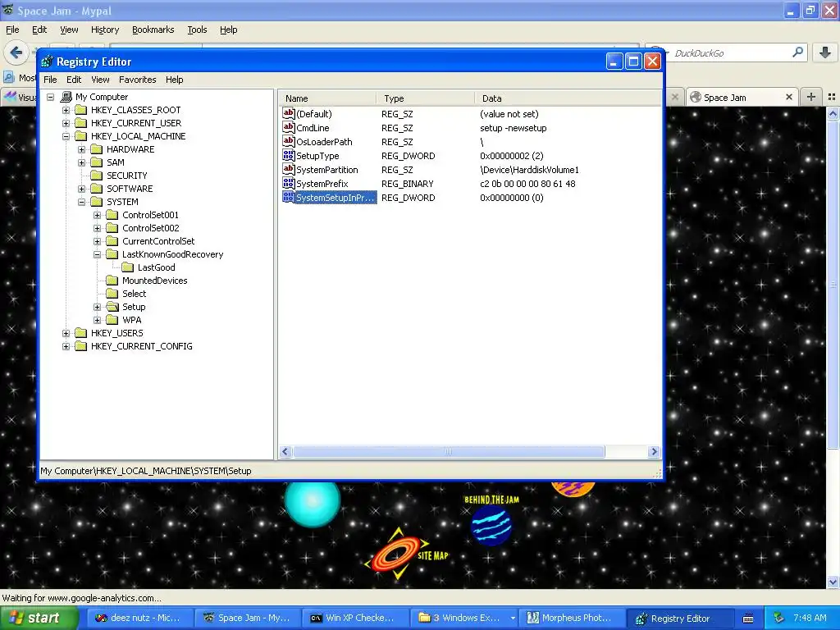This screenshot has width=840, height=630.
Task: Close the Space Jam tab
Action: (789, 97)
